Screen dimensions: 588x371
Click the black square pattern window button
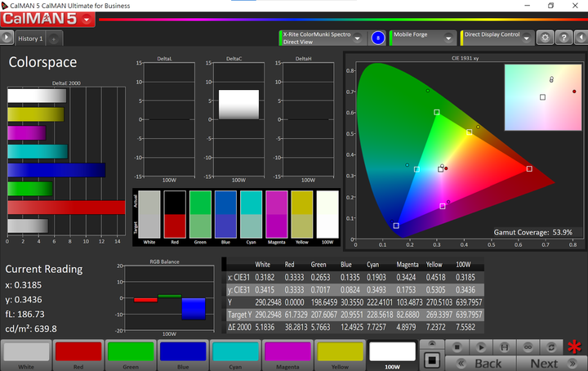[432, 360]
